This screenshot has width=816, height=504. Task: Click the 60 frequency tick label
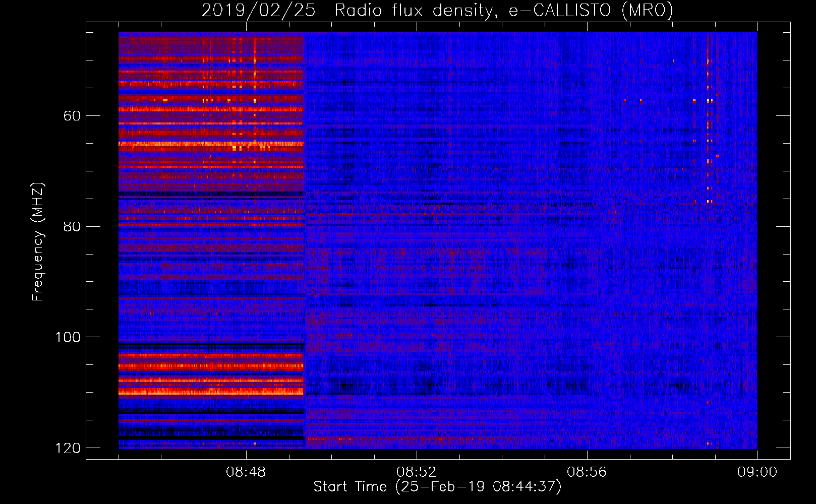point(73,116)
